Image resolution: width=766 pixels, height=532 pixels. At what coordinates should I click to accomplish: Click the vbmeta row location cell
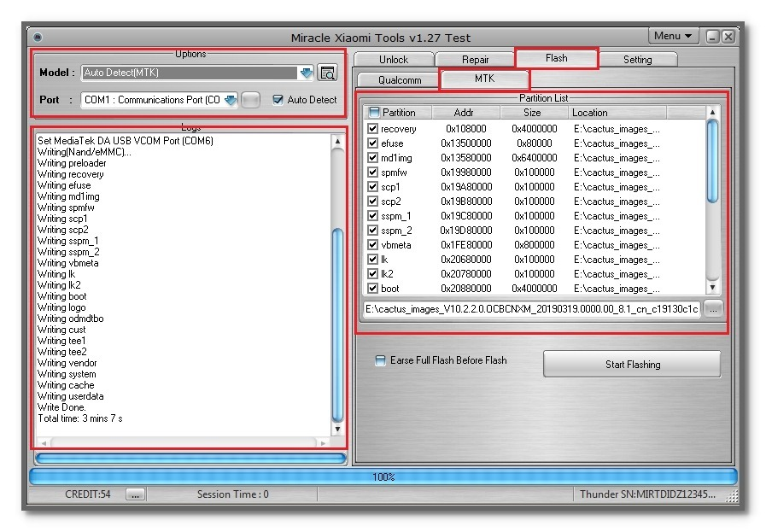click(x=617, y=245)
